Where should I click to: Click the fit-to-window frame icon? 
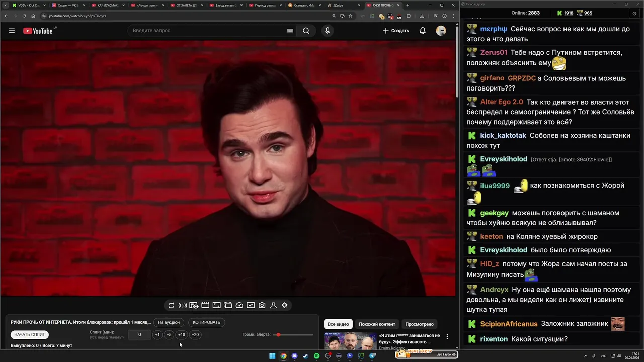[x=217, y=305]
